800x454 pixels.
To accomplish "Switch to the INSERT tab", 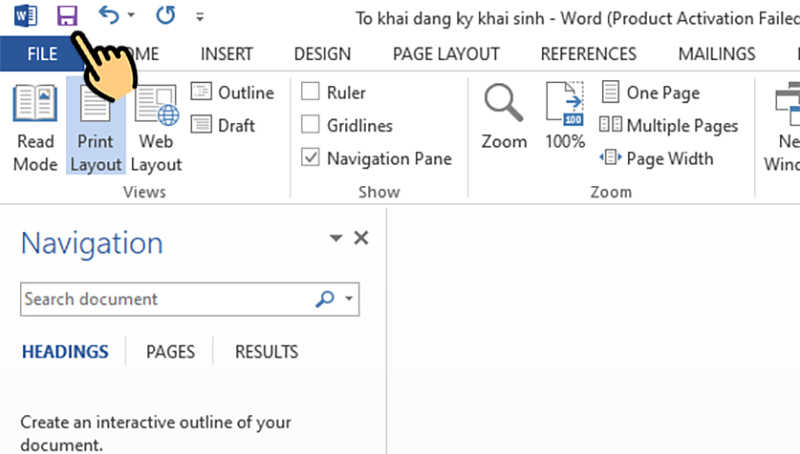I will pyautogui.click(x=227, y=54).
